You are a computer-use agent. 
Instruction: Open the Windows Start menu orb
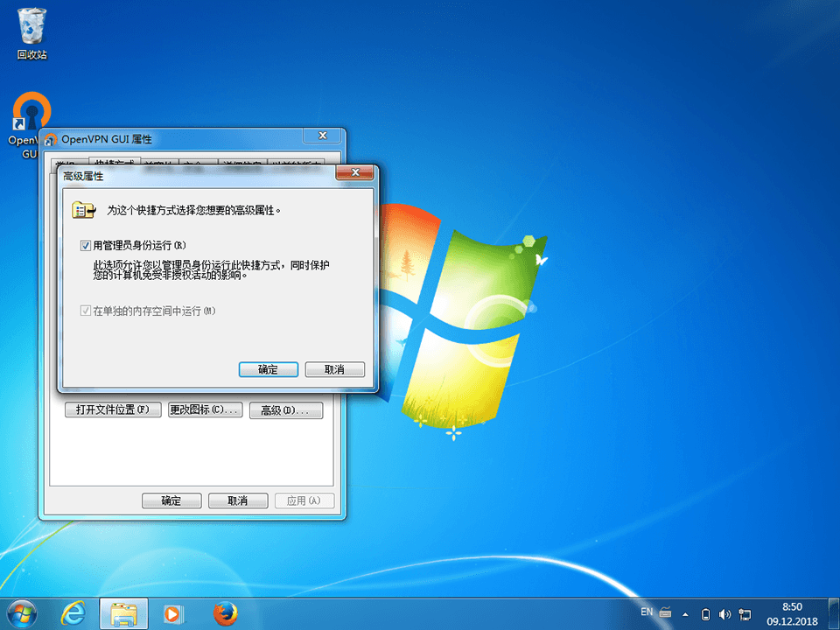[22, 614]
